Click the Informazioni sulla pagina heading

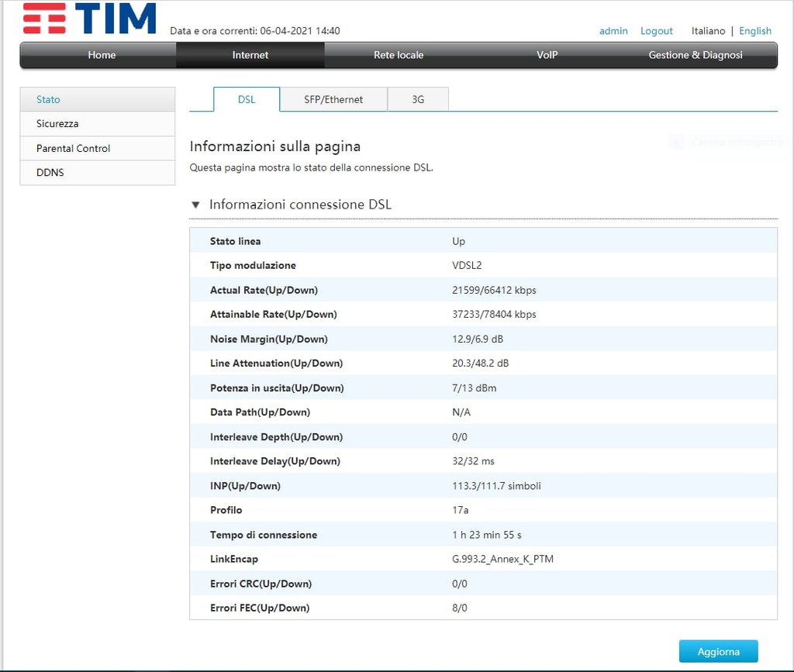point(275,146)
